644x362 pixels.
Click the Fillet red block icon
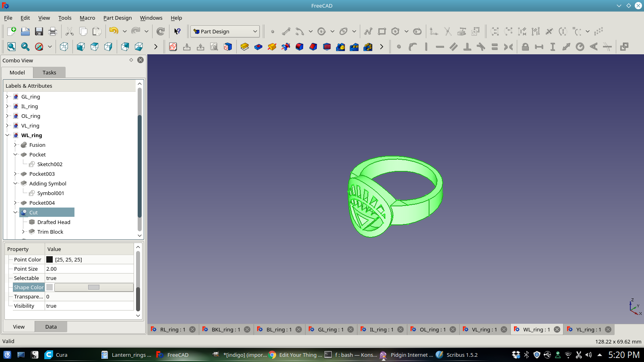point(299,47)
